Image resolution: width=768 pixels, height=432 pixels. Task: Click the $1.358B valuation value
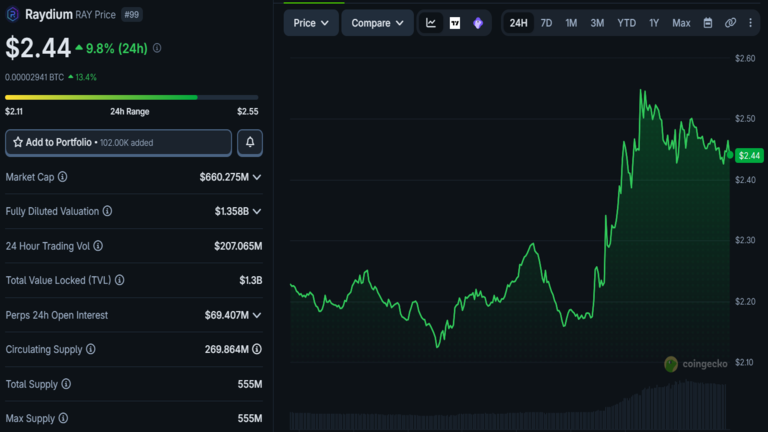232,211
